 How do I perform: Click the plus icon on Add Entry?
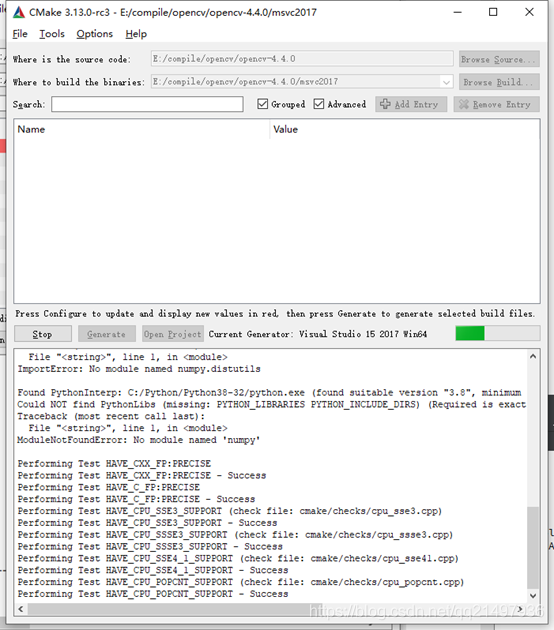pos(385,104)
